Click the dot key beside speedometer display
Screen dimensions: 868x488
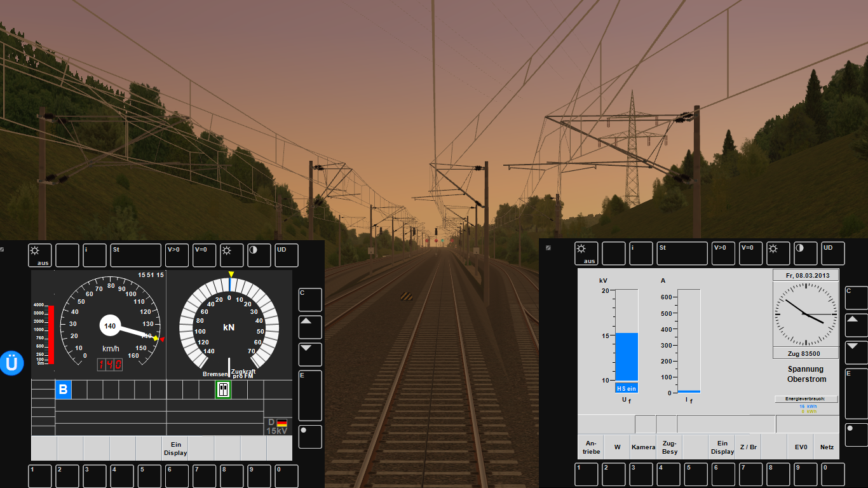[x=310, y=437]
